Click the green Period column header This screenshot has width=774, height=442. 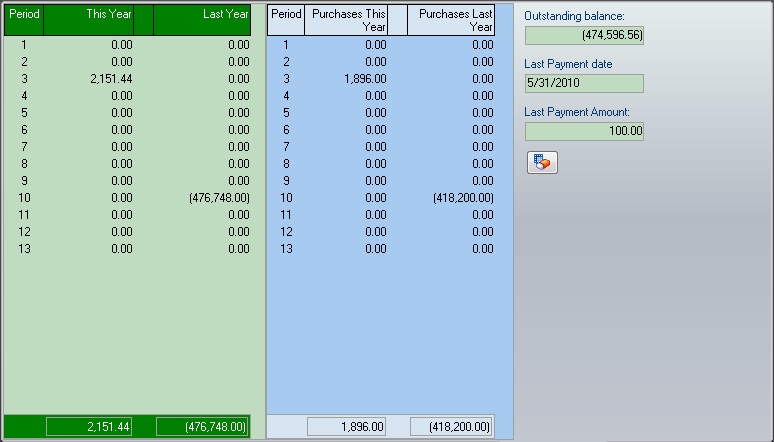(x=24, y=20)
